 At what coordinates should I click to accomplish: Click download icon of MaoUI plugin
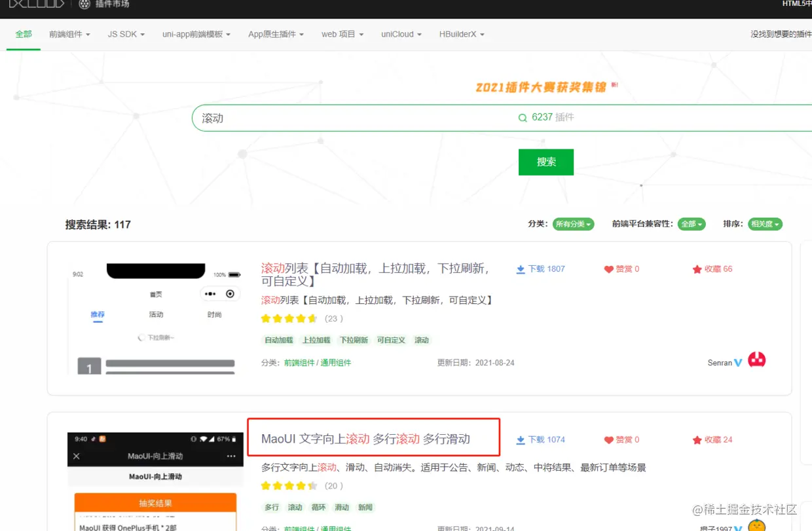point(521,440)
